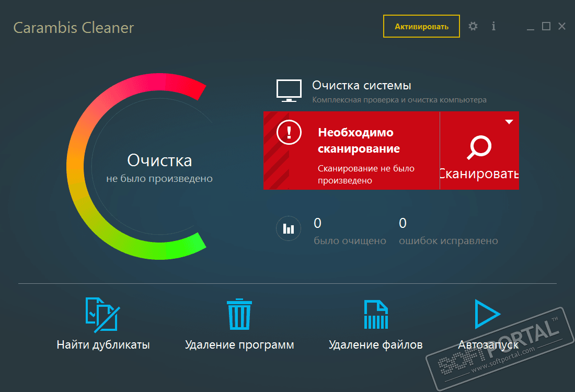Open the Автозапуск play triangle icon
Image resolution: width=575 pixels, height=392 pixels.
coord(487,314)
